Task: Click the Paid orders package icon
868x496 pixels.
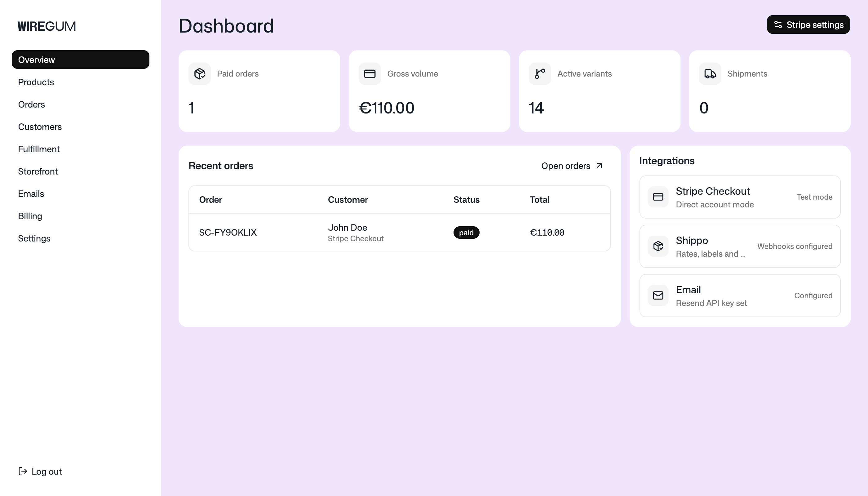Action: click(200, 73)
